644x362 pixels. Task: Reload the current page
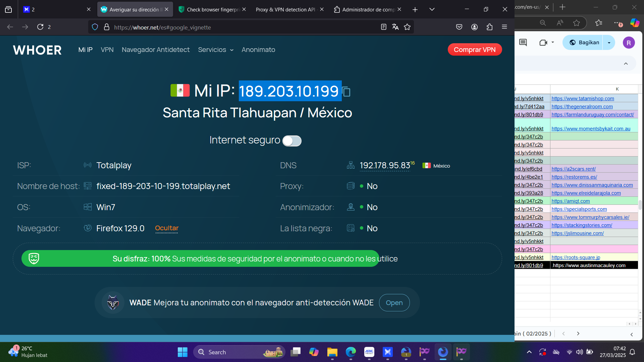point(40,27)
